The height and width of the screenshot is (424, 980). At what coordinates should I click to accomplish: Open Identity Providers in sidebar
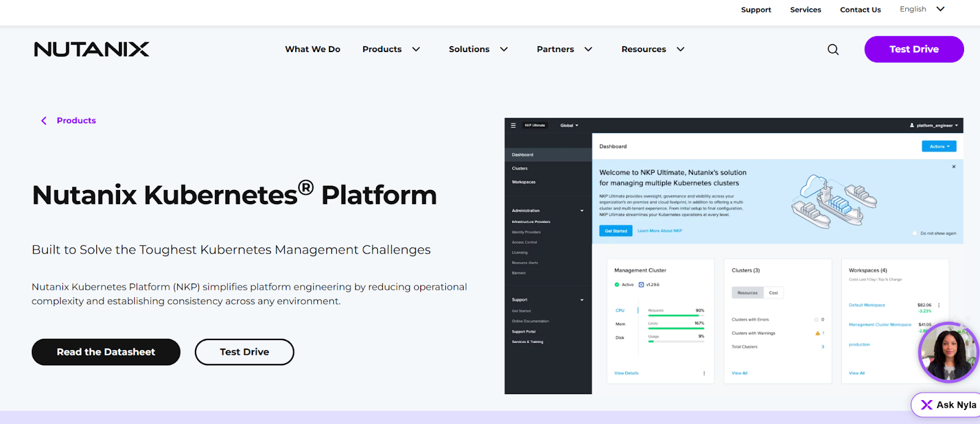[x=526, y=232]
